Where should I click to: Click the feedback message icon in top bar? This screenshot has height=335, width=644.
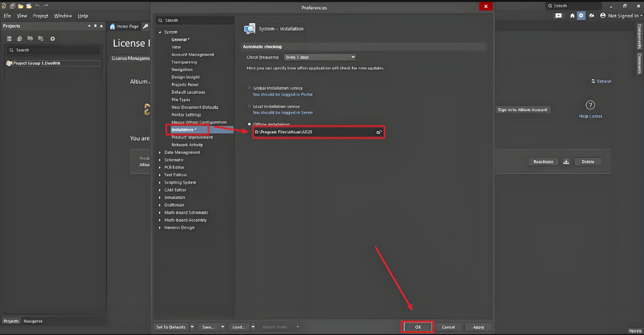tap(558, 16)
